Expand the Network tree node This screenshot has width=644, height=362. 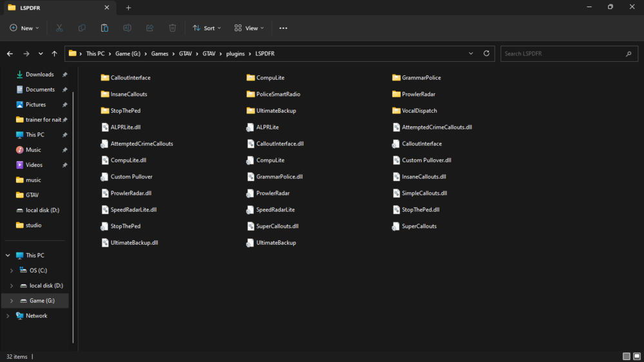8,316
